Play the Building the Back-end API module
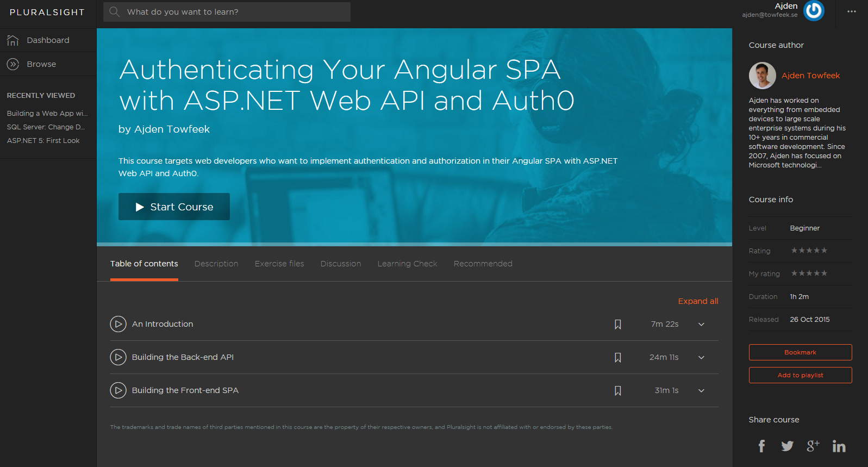Viewport: 868px width, 467px height. 118,357
